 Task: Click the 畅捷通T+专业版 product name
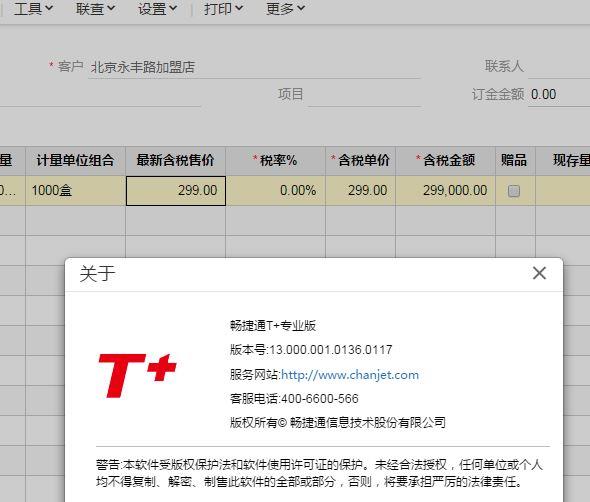tap(273, 326)
